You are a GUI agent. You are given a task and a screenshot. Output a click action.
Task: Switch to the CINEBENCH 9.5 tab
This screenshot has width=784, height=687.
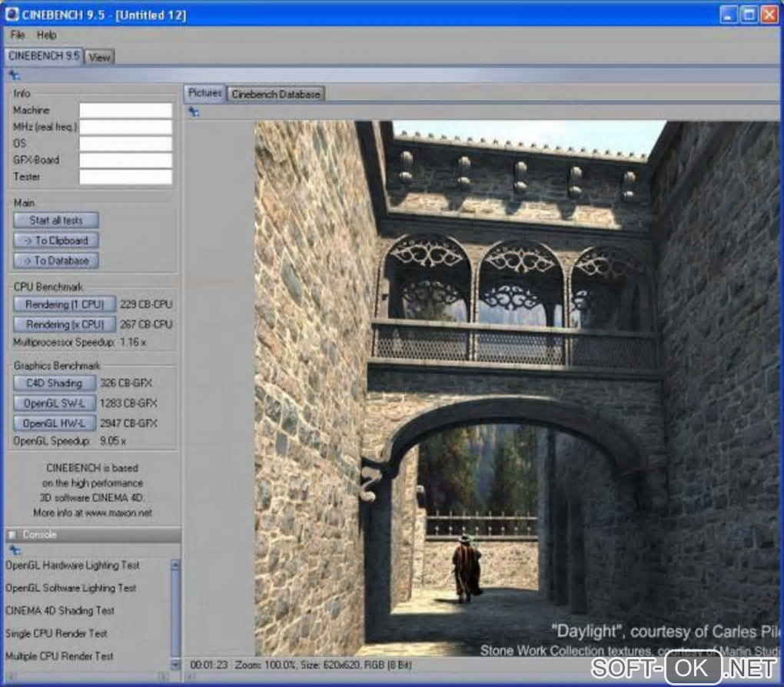[x=44, y=56]
